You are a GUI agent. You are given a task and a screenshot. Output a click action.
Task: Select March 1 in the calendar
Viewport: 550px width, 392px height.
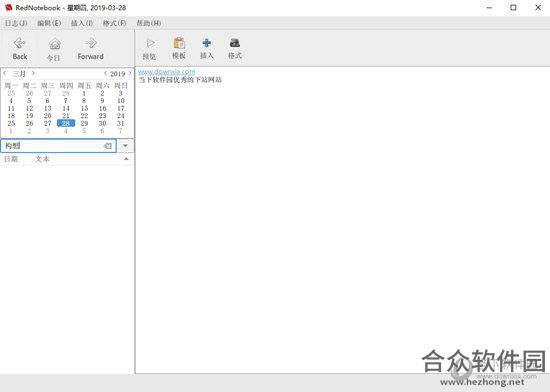(x=84, y=93)
